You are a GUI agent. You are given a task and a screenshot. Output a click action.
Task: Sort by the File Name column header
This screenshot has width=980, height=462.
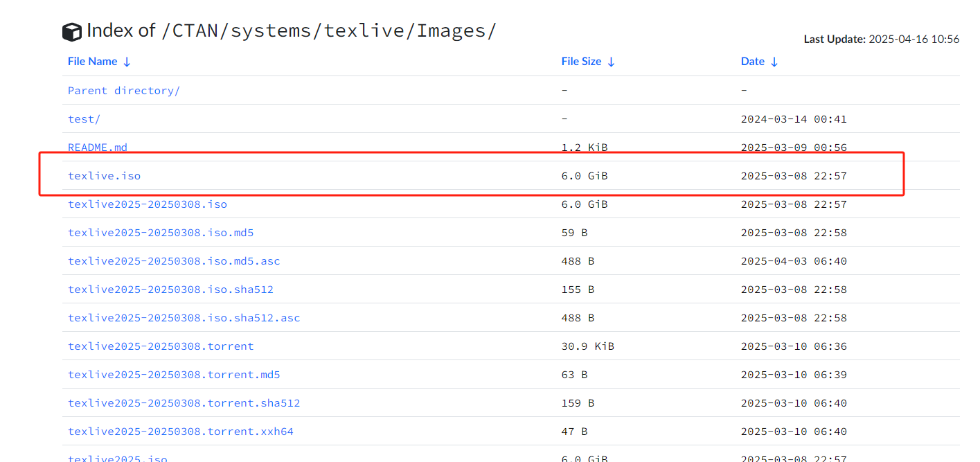pos(99,62)
